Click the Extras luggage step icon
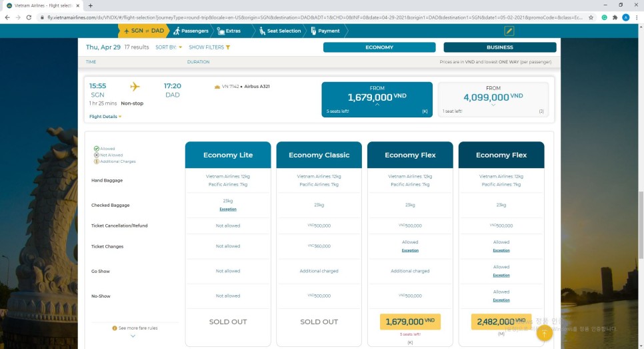 pos(221,31)
